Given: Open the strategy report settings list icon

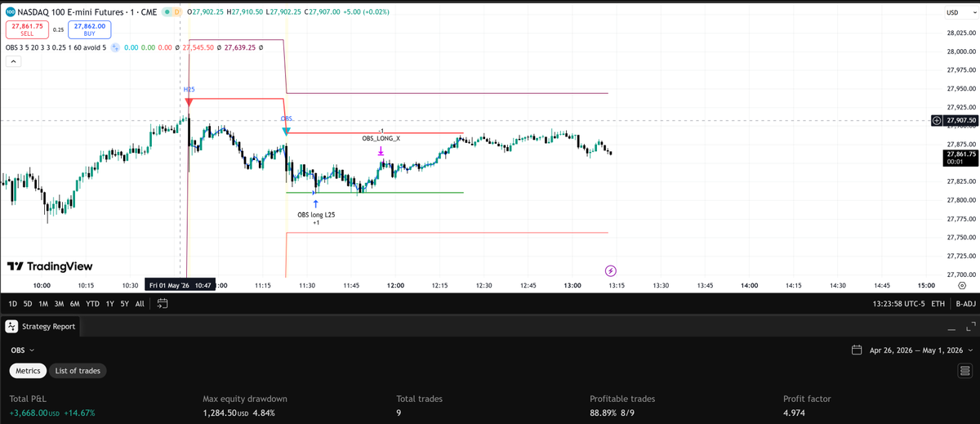Looking at the screenshot, I should point(964,371).
